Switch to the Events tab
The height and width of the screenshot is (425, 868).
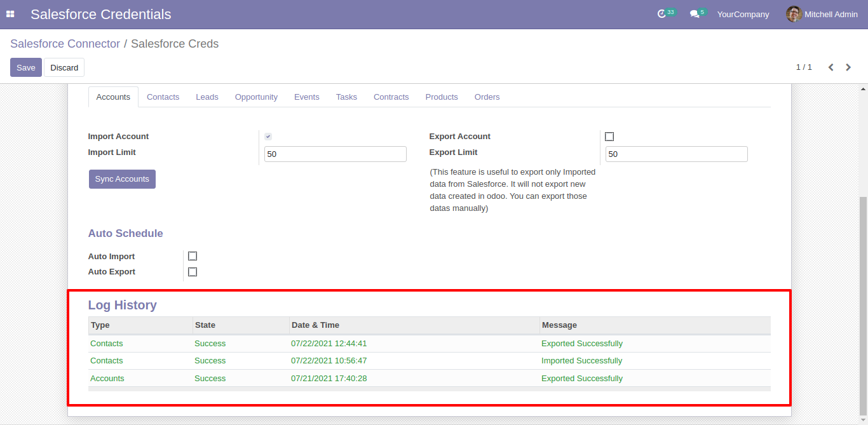click(307, 97)
